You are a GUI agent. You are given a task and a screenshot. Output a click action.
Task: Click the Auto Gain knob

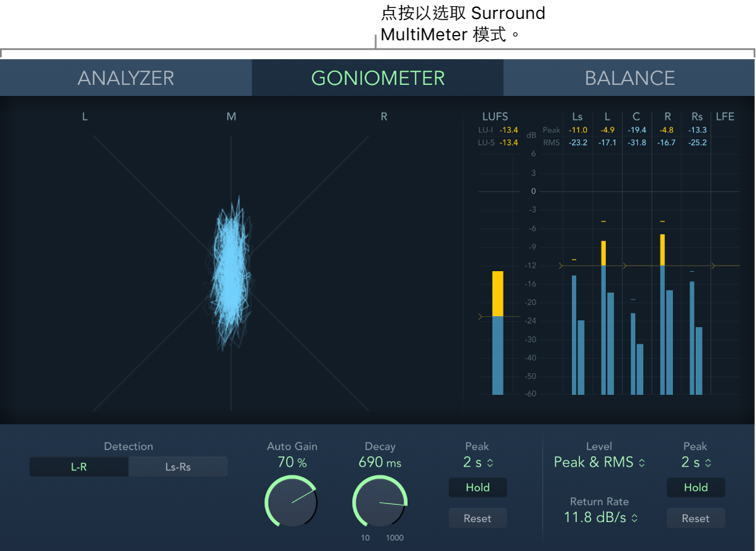click(291, 501)
